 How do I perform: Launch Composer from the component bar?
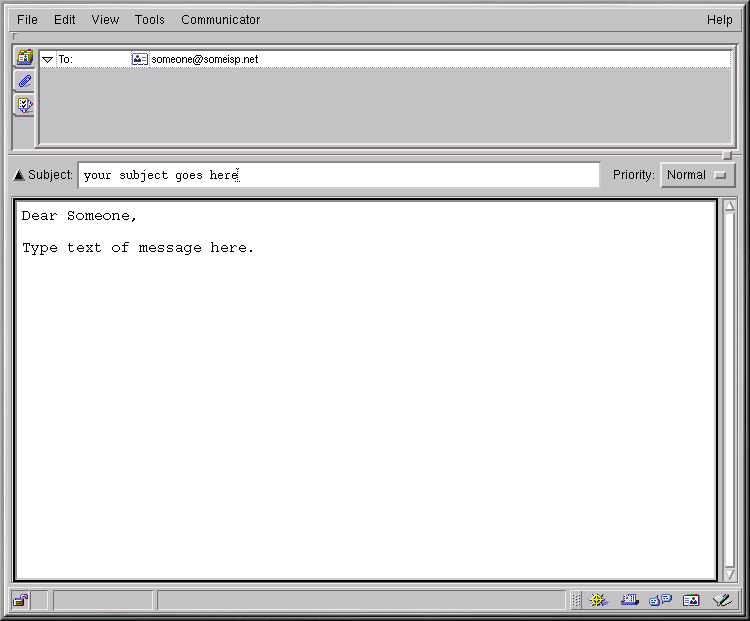point(722,600)
